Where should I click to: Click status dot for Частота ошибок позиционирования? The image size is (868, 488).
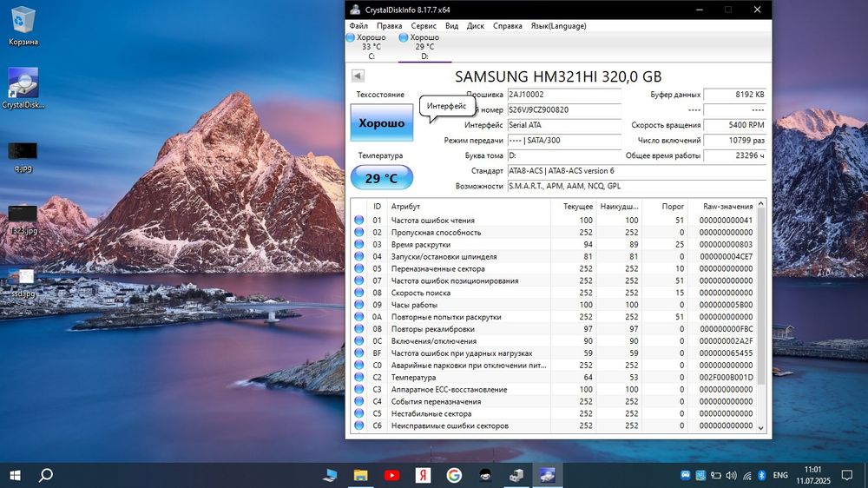click(359, 280)
